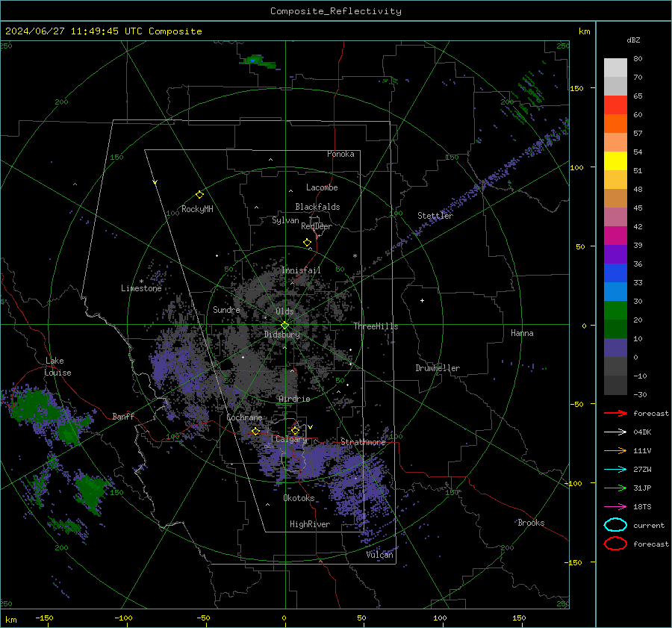Click the Drumheller town label
Image resolution: width=672 pixels, height=628 pixels.
pos(438,368)
